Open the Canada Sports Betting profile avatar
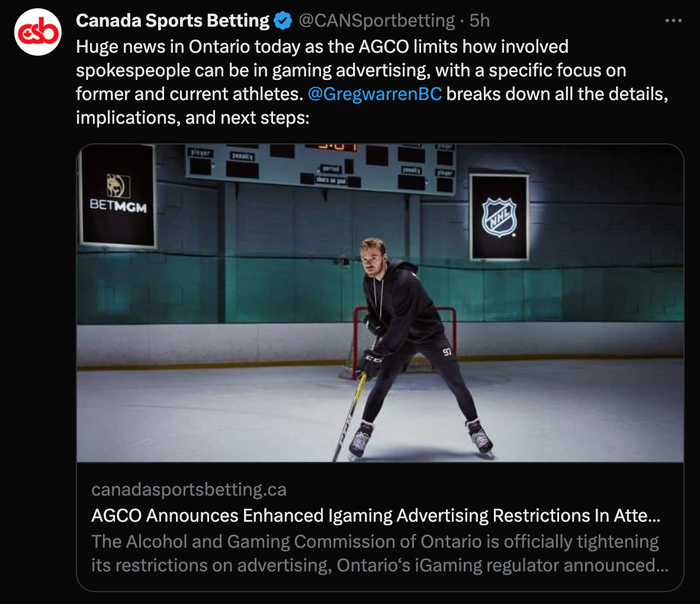The height and width of the screenshot is (604, 700). (37, 32)
